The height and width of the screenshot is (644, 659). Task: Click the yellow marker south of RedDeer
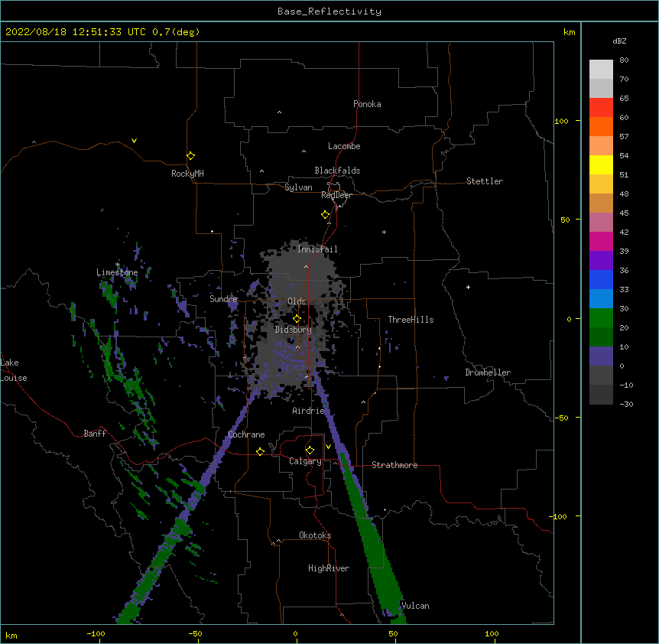[325, 214]
